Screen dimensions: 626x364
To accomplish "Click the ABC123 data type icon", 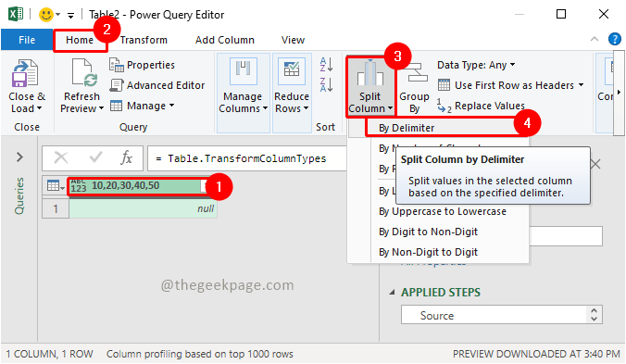I will click(79, 185).
